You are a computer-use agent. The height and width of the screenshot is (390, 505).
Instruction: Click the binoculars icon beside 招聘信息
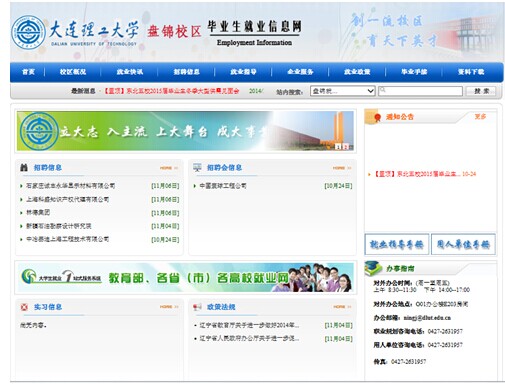(24, 167)
